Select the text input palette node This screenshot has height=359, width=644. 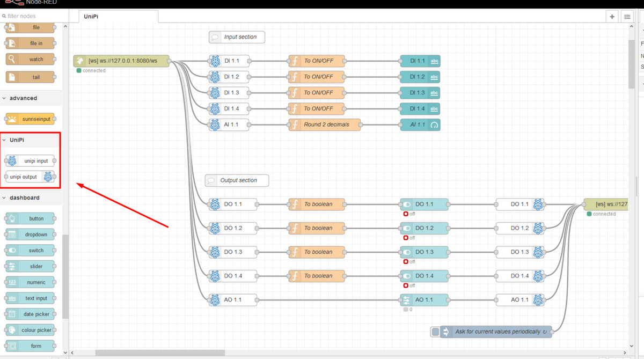pyautogui.click(x=30, y=298)
